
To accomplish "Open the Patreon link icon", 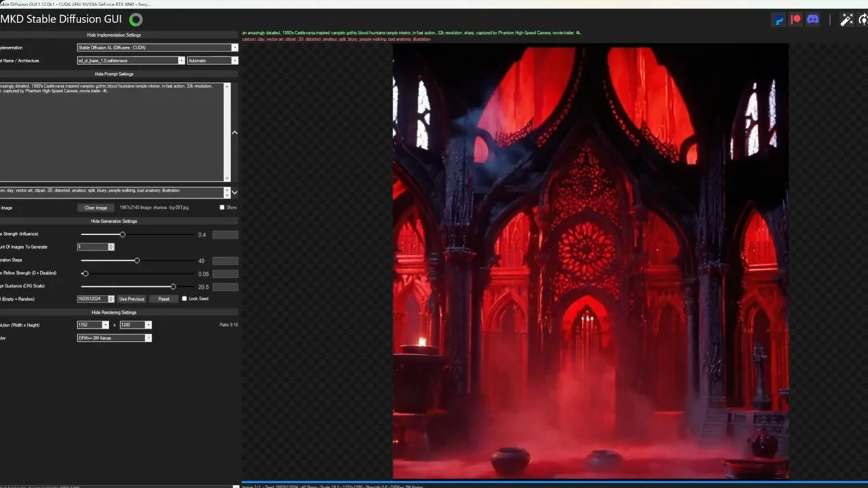I will click(x=796, y=20).
